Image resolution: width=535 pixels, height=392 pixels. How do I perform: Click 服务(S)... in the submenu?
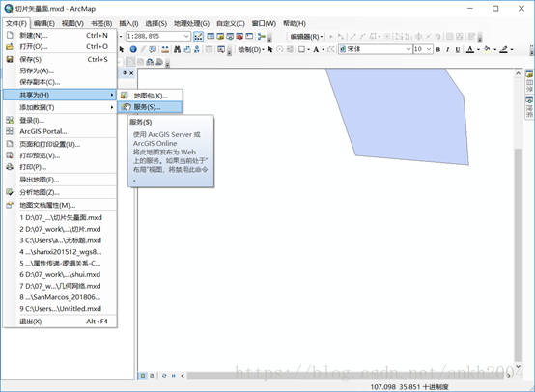150,107
